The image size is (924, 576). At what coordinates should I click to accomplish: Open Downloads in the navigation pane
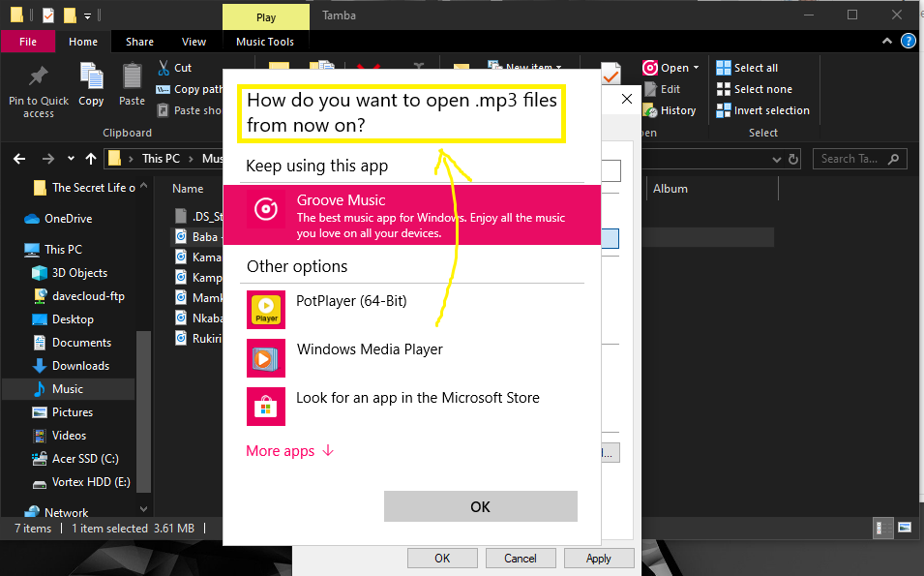coord(71,366)
